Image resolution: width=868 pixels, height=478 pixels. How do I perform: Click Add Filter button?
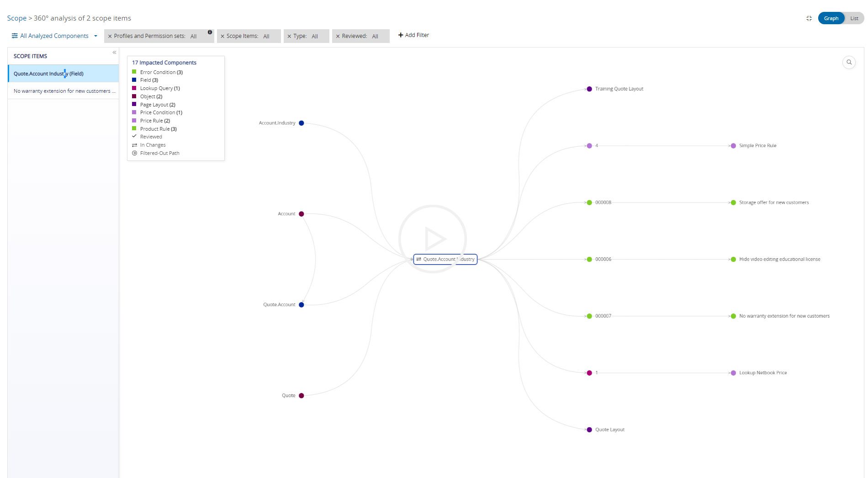[413, 35]
